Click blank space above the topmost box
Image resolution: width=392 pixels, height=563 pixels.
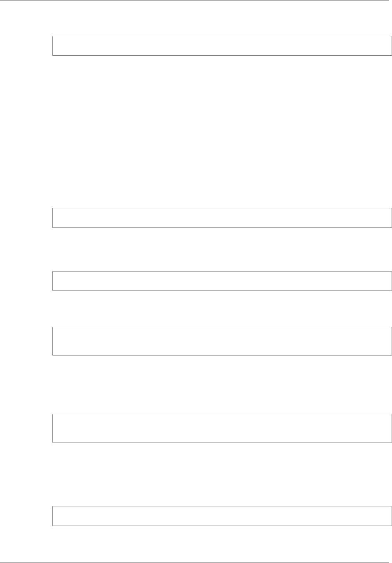222,19
